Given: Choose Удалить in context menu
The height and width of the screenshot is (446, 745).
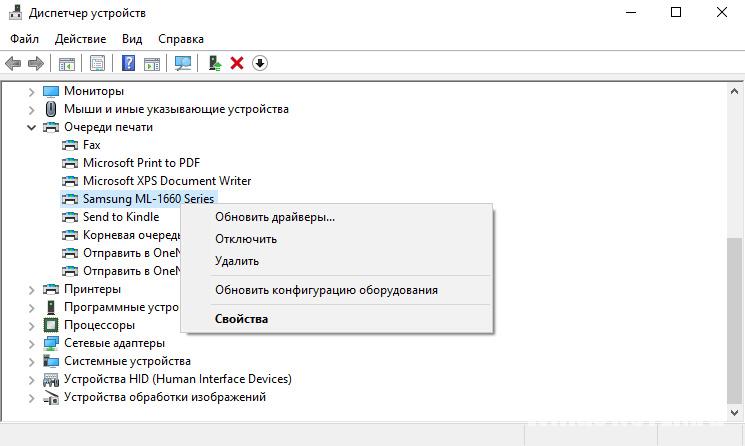Looking at the screenshot, I should (337, 261).
